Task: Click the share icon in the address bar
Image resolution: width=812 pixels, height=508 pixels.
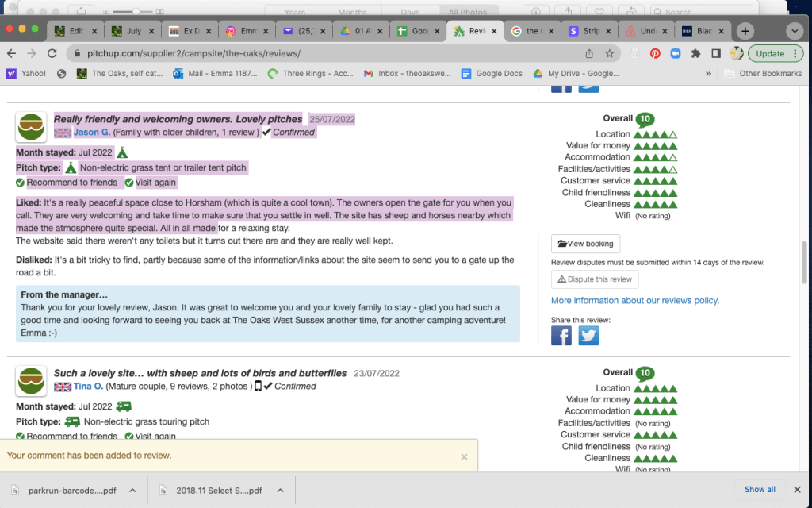Action: [589, 53]
